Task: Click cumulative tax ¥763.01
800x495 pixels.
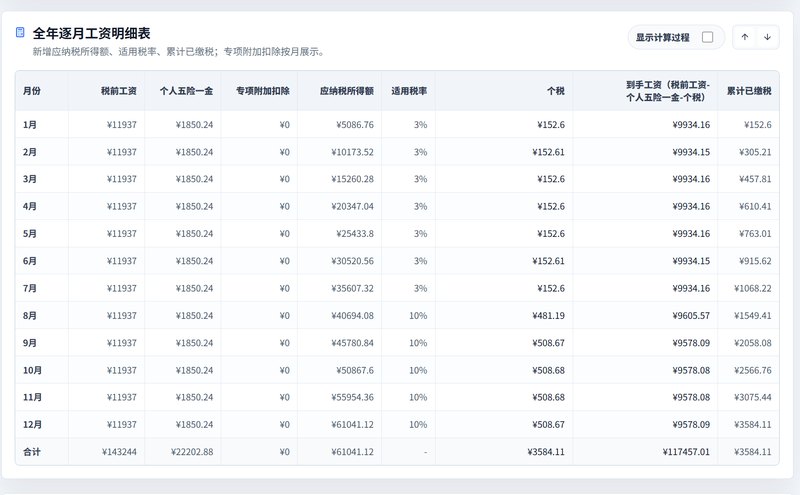Action: click(x=755, y=234)
